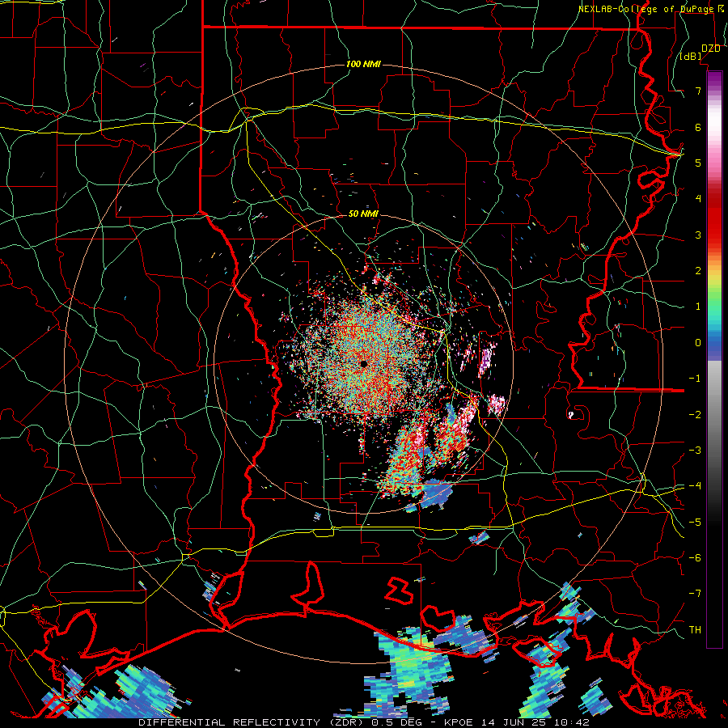728x728 pixels.
Task: Click the -2 value on dB scale
Action: click(x=695, y=415)
